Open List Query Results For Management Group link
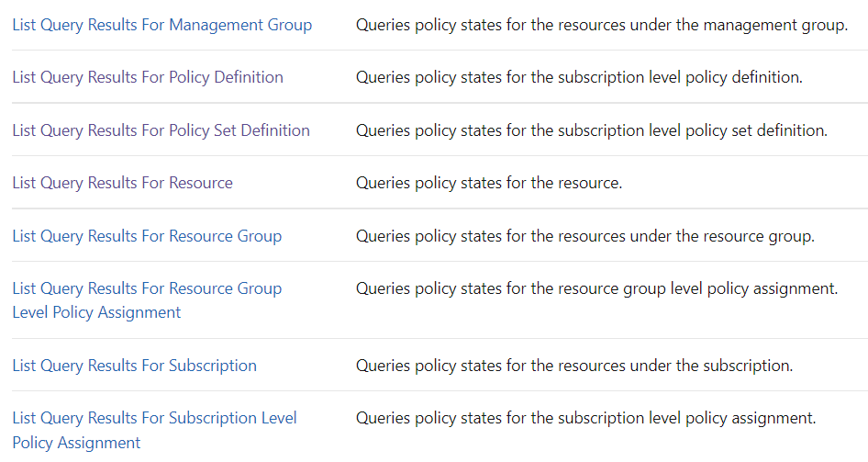 click(161, 25)
